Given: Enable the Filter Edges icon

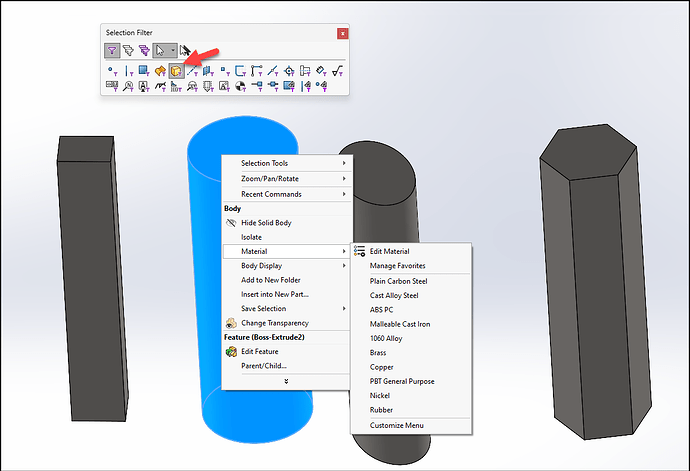Looking at the screenshot, I should point(128,70).
